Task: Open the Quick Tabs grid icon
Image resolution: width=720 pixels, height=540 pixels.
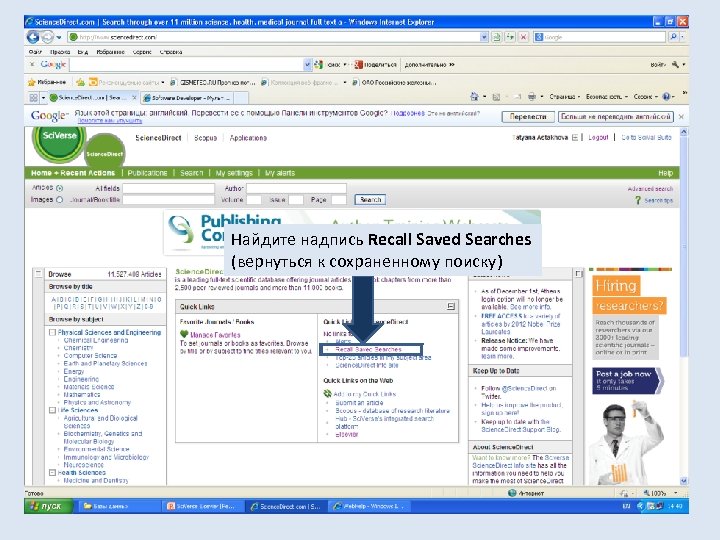Action: click(x=34, y=98)
